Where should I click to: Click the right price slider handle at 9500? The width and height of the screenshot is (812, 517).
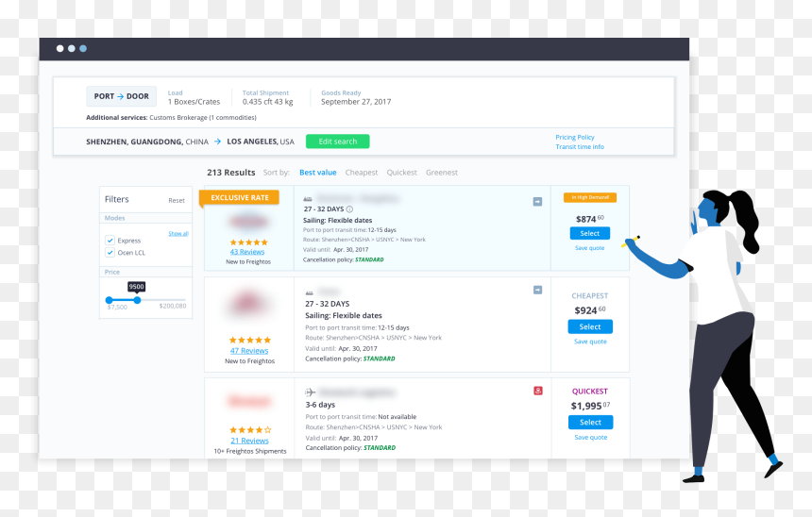(137, 300)
